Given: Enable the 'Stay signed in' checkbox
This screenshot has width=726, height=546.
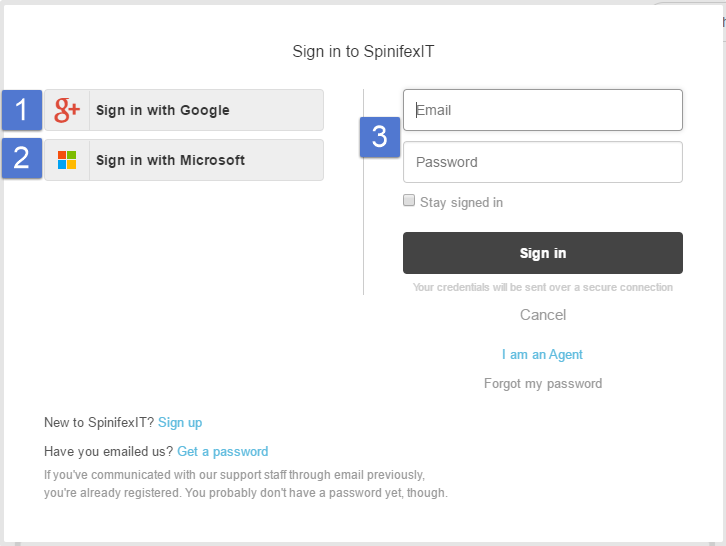Looking at the screenshot, I should point(409,201).
